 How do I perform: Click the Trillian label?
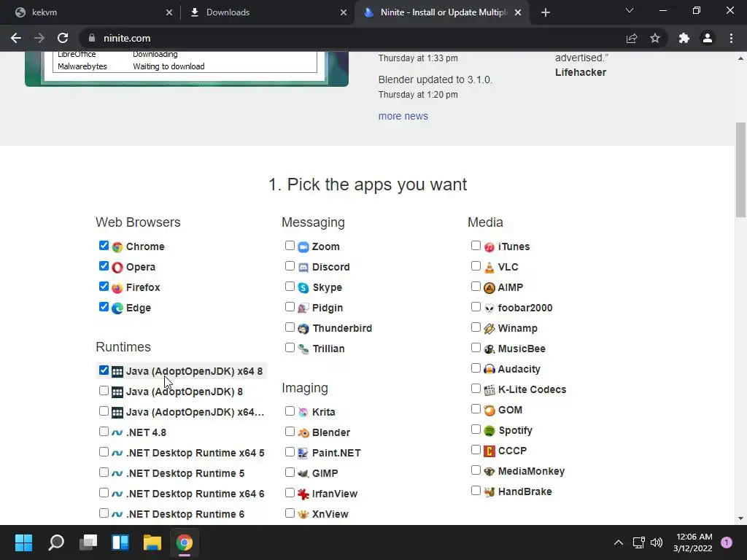tap(329, 349)
